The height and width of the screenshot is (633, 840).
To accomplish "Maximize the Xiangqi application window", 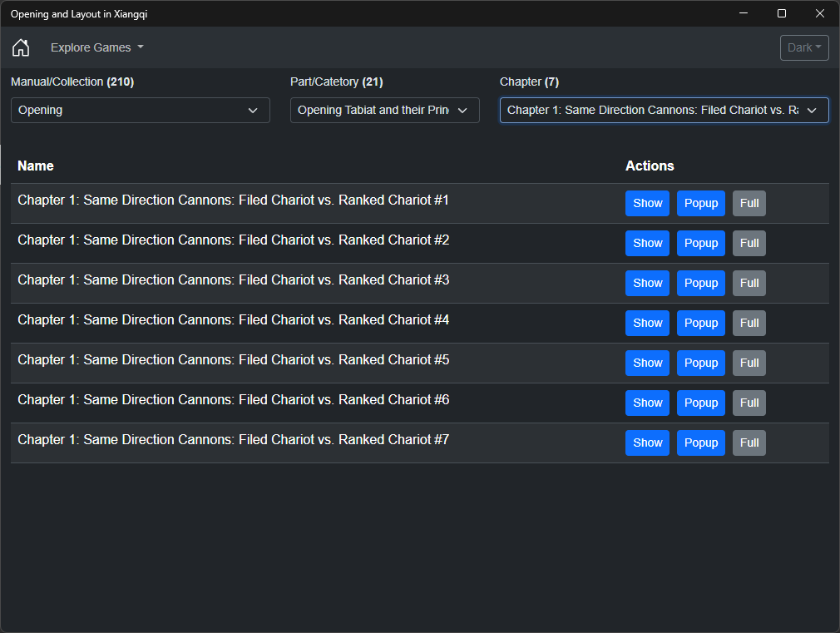I will coord(782,13).
